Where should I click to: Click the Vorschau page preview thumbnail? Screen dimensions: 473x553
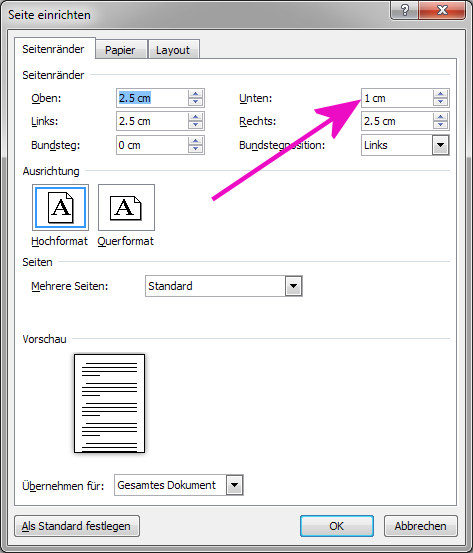[x=109, y=403]
